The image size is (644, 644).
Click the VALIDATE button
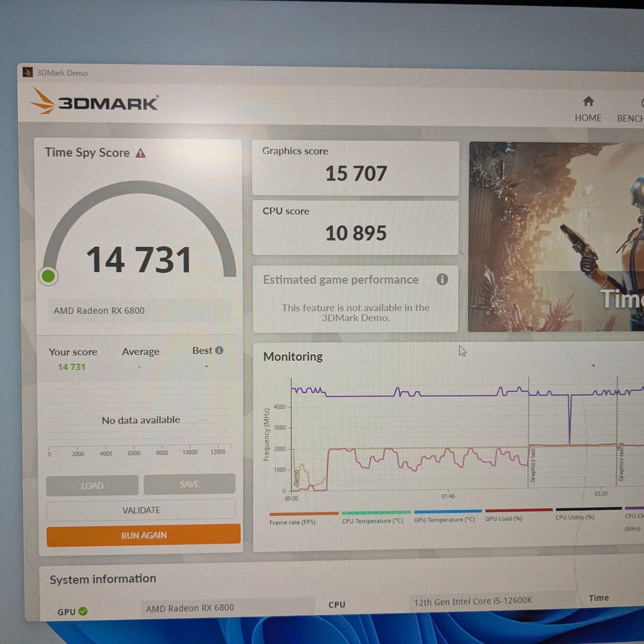[x=141, y=510]
